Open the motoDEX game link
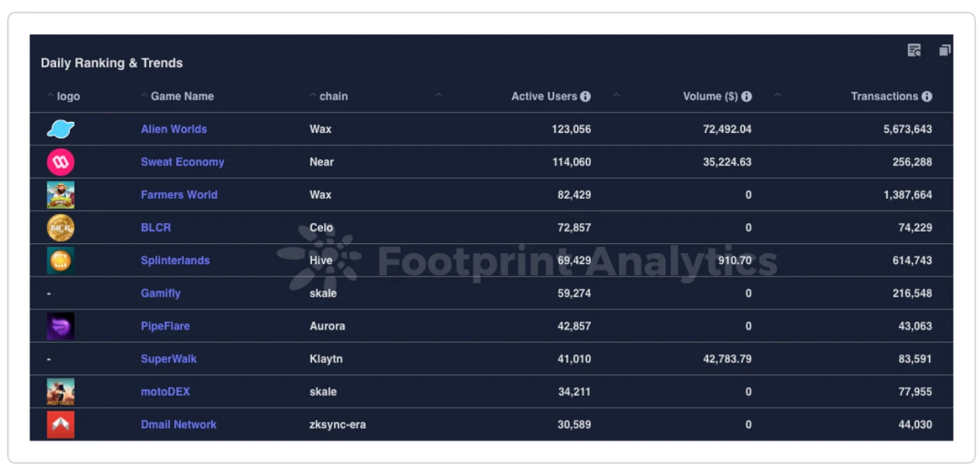 pos(165,392)
